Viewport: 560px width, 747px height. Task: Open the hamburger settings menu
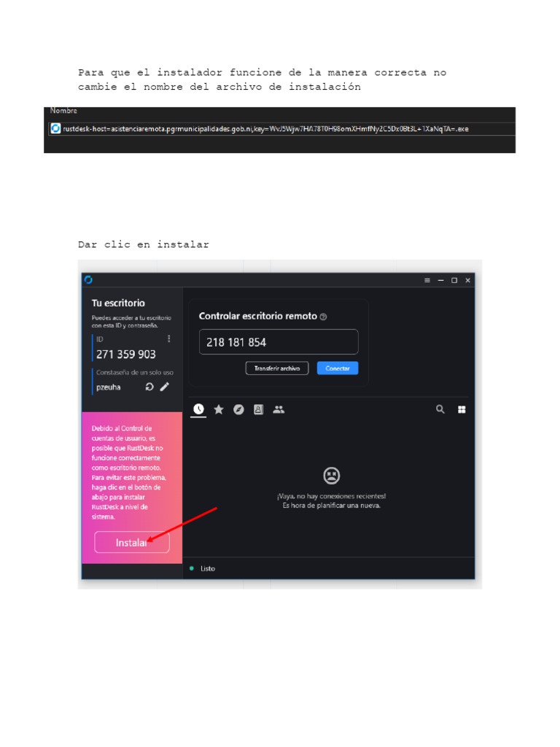427,280
